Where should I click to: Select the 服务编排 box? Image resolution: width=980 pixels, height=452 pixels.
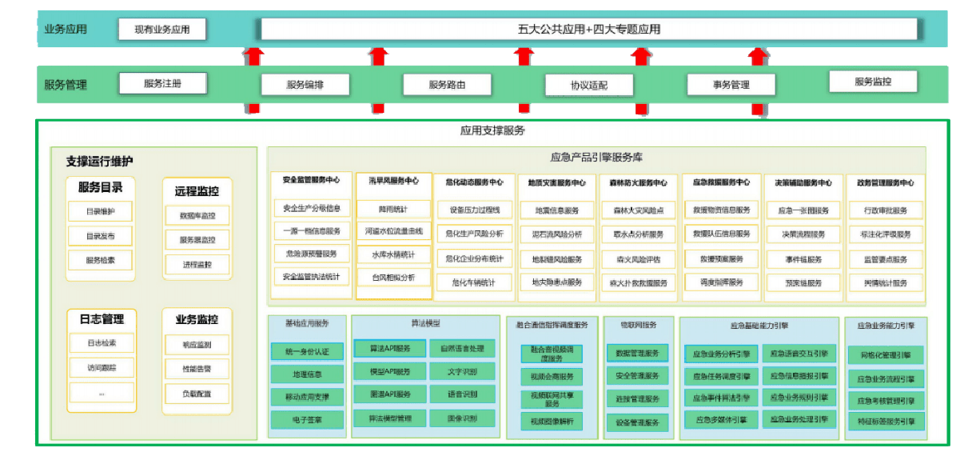click(305, 85)
